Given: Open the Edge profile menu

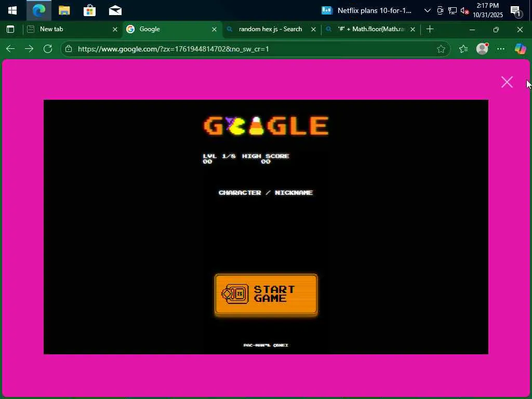Looking at the screenshot, I should coord(482,49).
